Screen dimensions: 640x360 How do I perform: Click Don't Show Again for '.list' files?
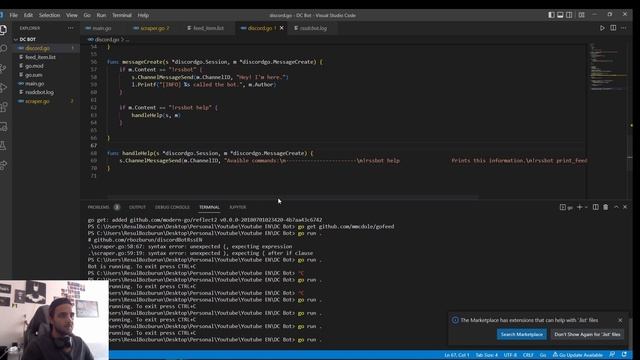tap(587, 334)
